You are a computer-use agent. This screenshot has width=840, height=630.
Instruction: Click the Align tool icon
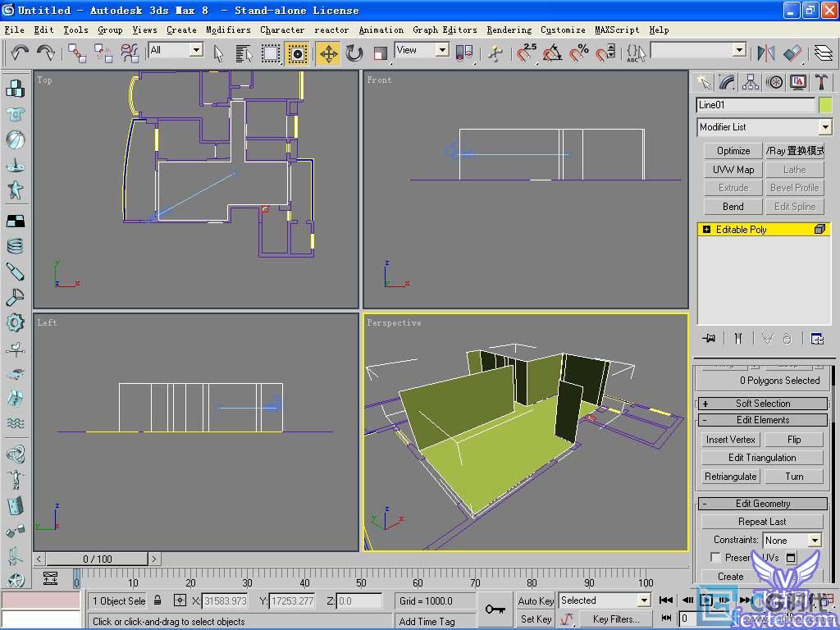[x=792, y=53]
